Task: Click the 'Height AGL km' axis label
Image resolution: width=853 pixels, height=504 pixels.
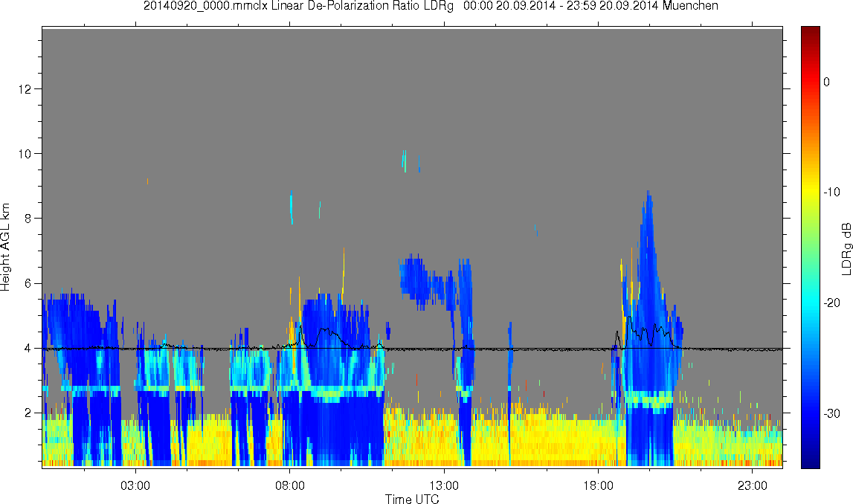Action: 5,248
